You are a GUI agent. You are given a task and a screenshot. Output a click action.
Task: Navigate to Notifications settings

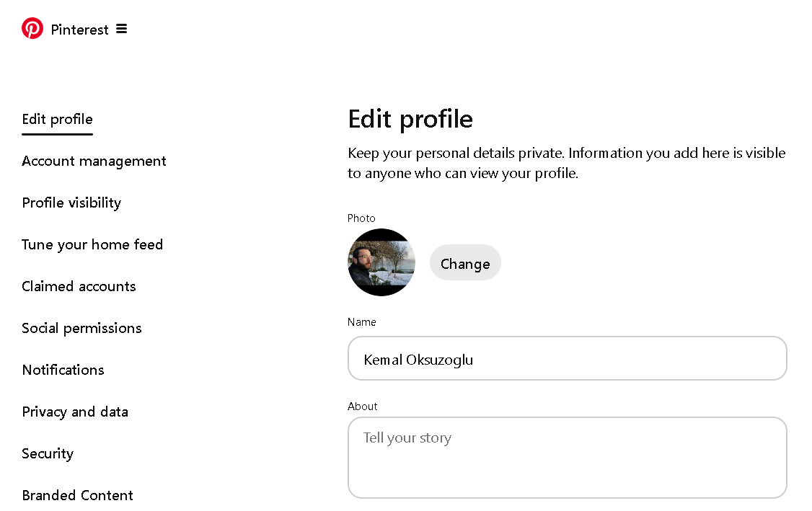[63, 370]
